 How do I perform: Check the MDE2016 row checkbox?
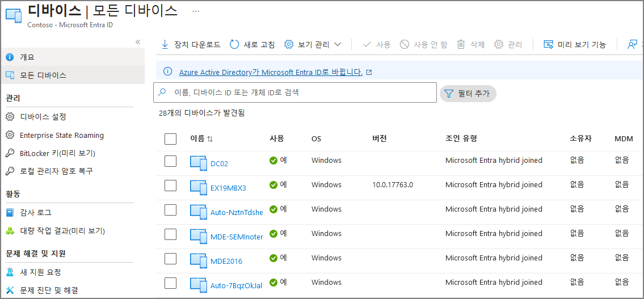[x=170, y=259]
